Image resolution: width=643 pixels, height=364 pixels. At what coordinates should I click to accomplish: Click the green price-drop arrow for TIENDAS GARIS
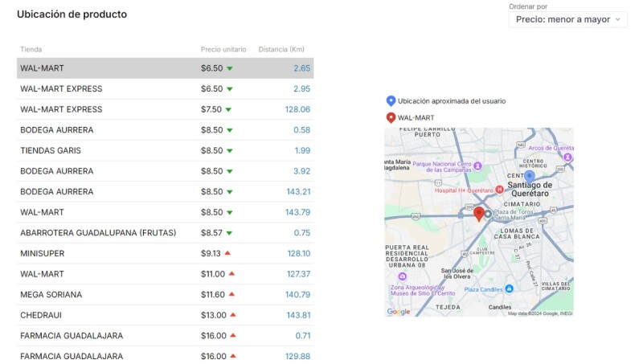coord(230,151)
